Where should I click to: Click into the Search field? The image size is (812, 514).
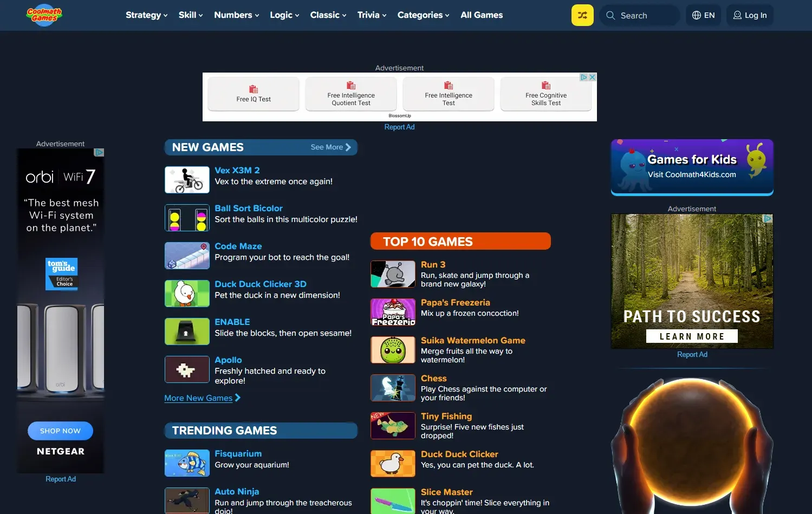tap(640, 15)
